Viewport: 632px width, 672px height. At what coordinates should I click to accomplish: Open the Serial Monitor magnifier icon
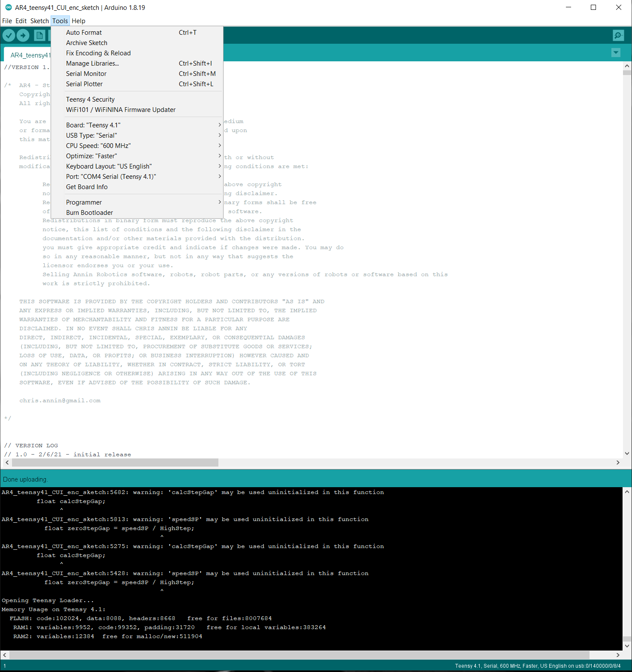(x=618, y=35)
